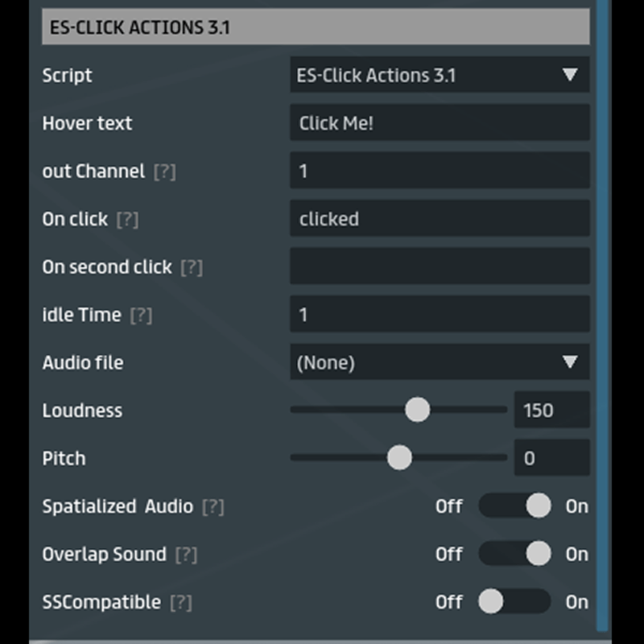This screenshot has width=644, height=644.
Task: Toggle the Spatialized Audio switch
Action: [515, 506]
